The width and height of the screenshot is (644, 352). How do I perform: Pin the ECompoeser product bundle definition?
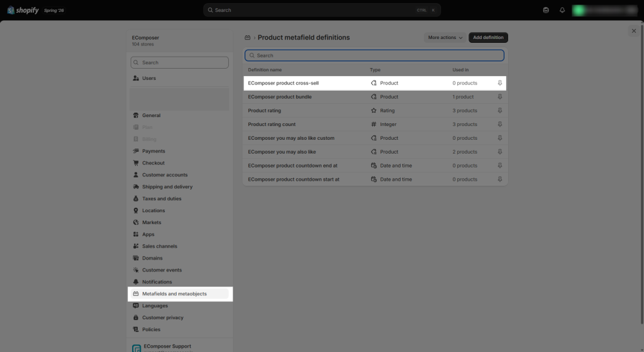[x=500, y=96]
